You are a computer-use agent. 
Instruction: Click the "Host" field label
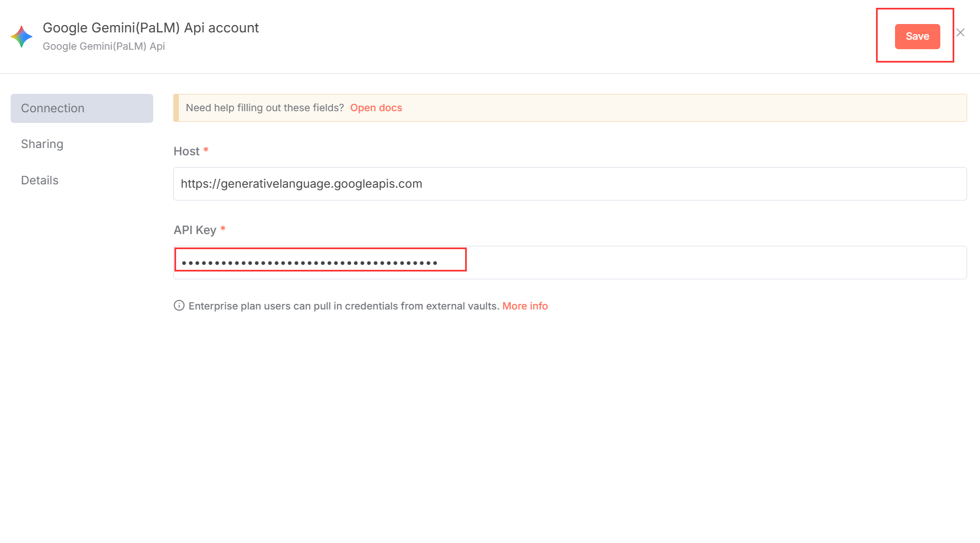187,151
